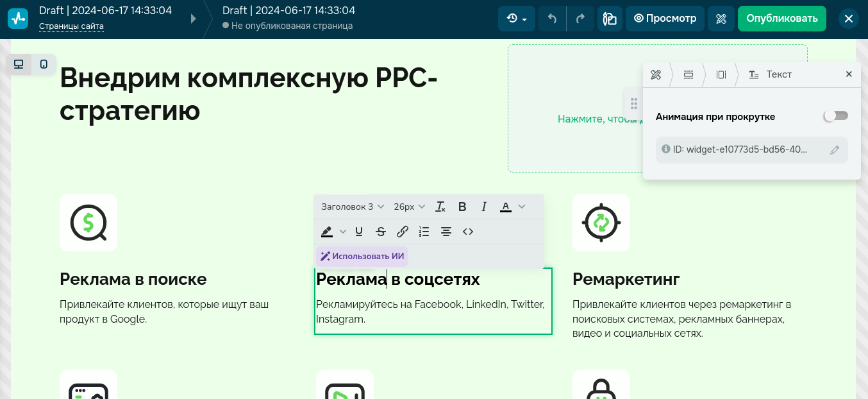Select the Текст breadcrumb tab

[x=771, y=74]
